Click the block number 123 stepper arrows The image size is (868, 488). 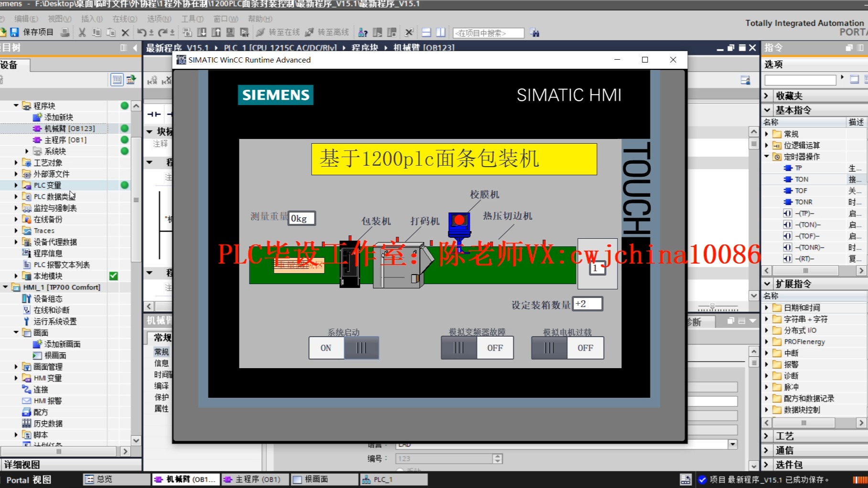tap(498, 458)
